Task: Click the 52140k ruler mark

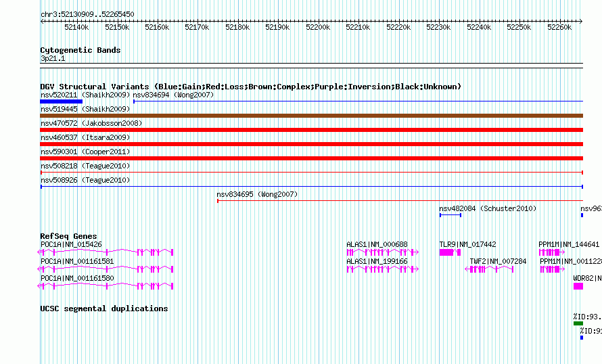Action: point(77,27)
